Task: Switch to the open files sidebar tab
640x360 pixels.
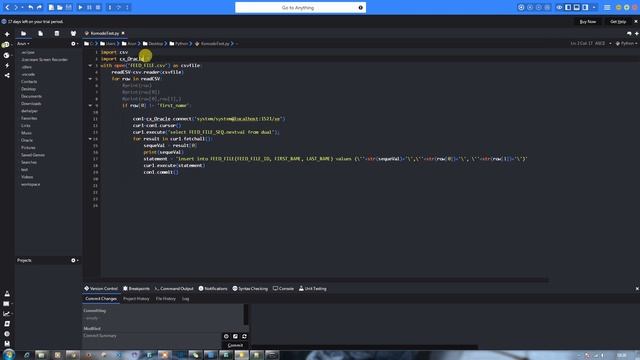Action: coord(40,33)
